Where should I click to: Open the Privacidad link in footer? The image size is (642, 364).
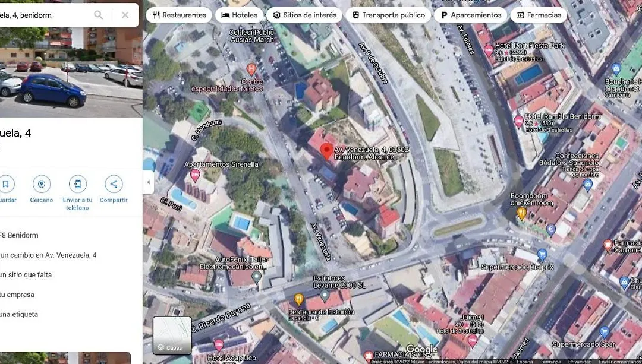pos(580,362)
